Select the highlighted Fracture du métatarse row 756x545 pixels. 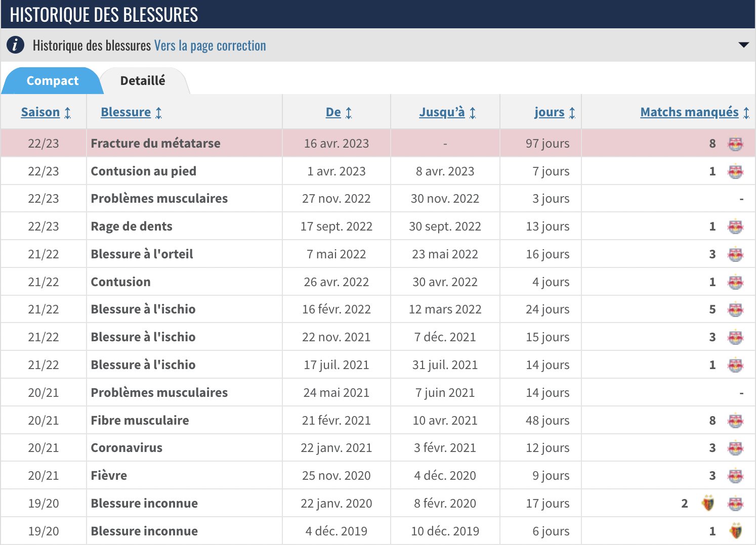(155, 144)
